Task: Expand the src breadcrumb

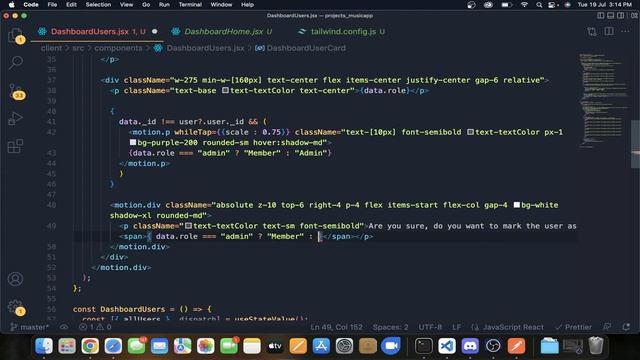Action: 78,48
